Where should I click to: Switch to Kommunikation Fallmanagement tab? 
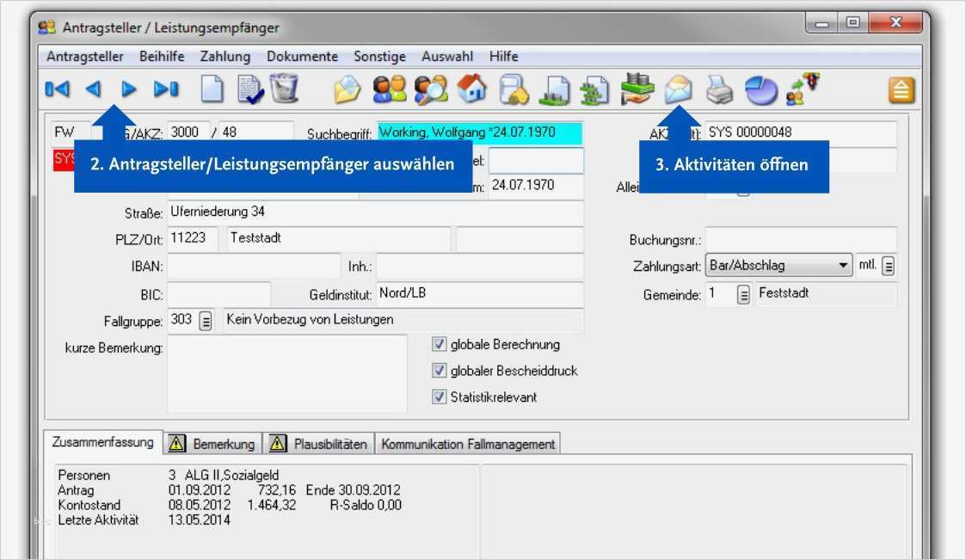tap(468, 444)
